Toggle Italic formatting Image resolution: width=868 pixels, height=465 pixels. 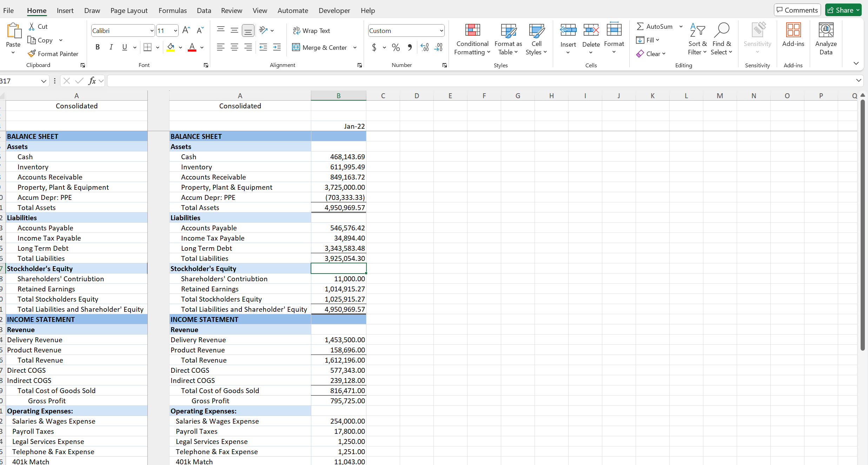(x=111, y=47)
